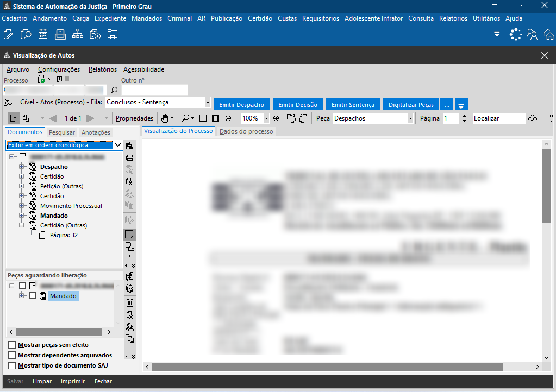This screenshot has width=556, height=392.
Task: Open the 100% zoom level dropdown
Action: 266,118
